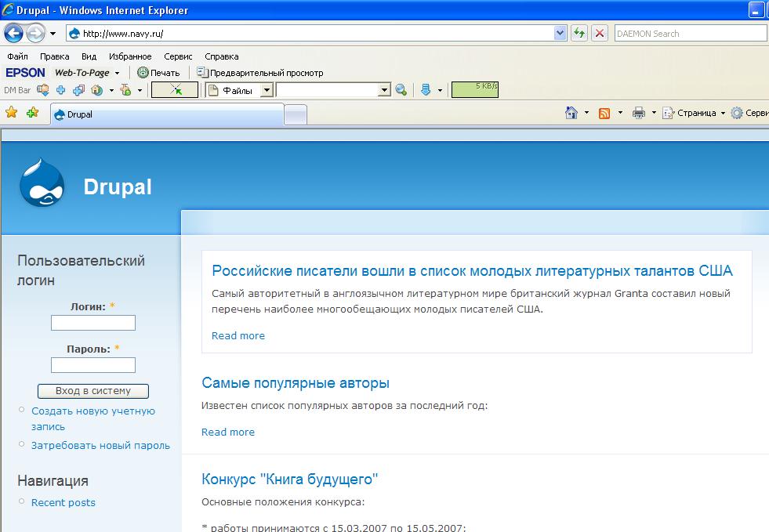This screenshot has height=532, width=769.
Task: Open a new blank tab
Action: coord(296,115)
